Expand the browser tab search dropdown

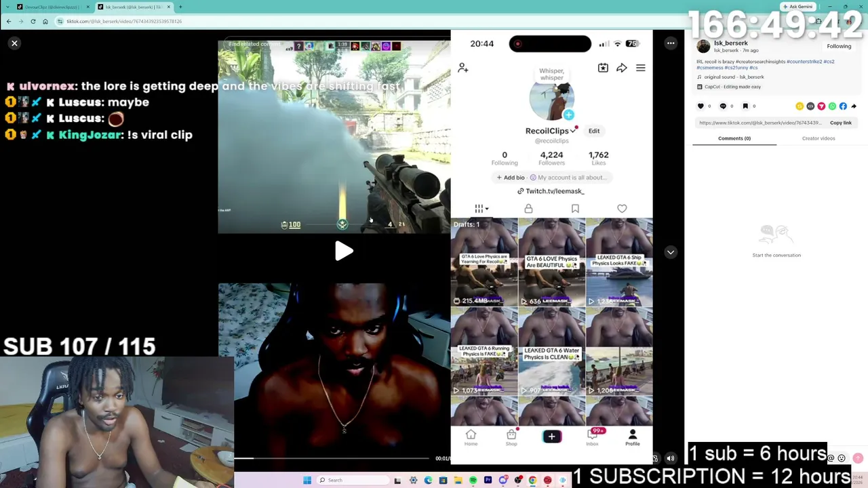(8, 7)
